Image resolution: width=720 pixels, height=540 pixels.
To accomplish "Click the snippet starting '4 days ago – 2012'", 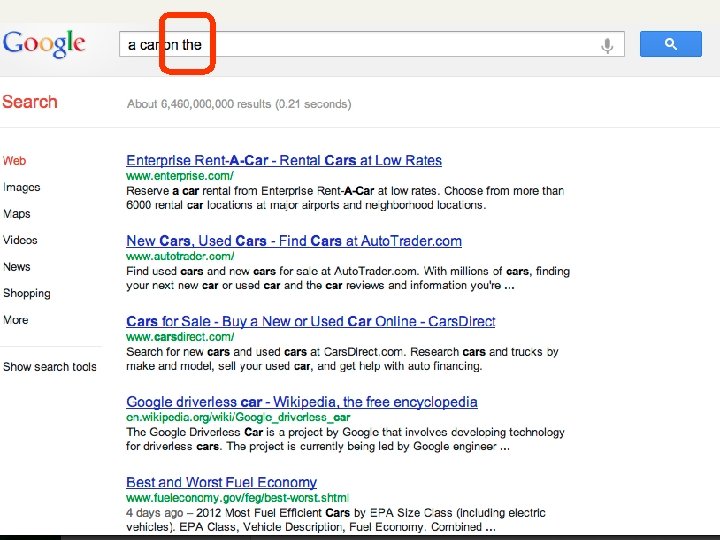I will point(336,520).
